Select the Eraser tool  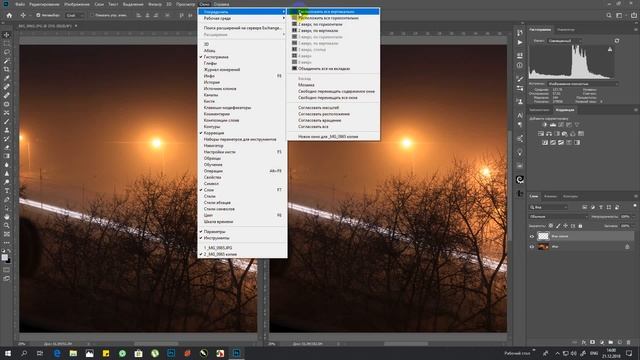pos(7,147)
